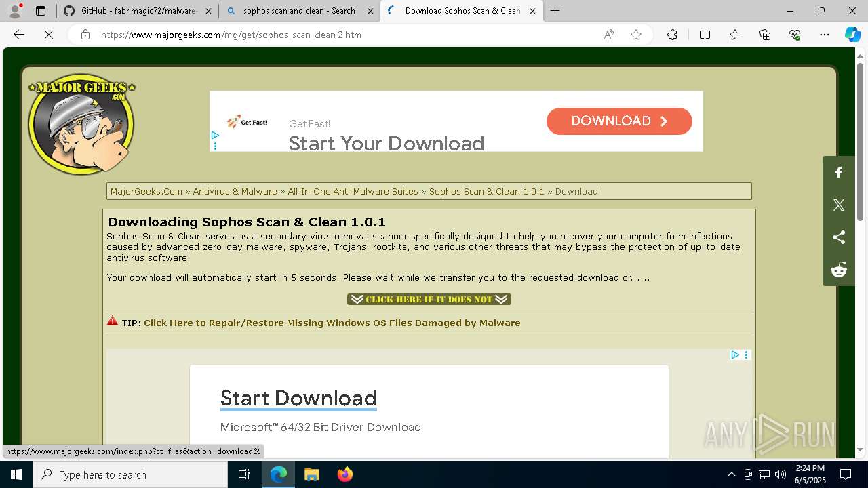Click the Start Download ad heading
868x488 pixels.
coord(298,398)
